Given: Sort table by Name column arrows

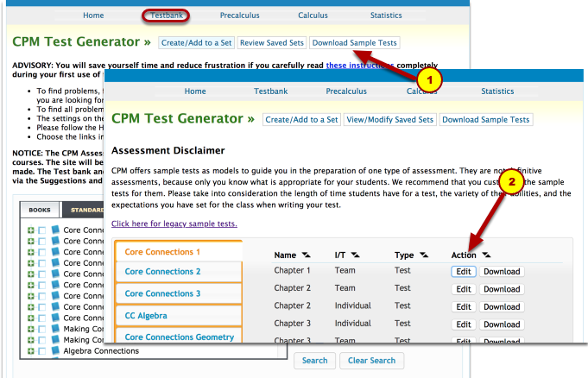Looking at the screenshot, I should (307, 255).
